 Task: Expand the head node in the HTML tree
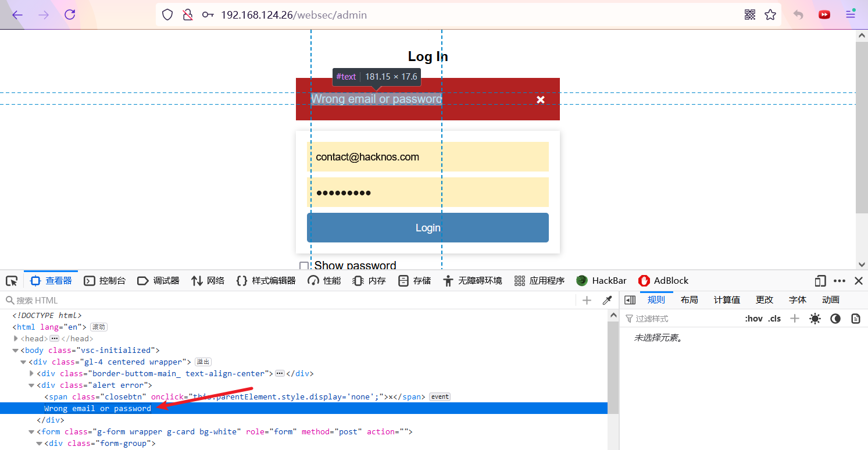(x=16, y=338)
